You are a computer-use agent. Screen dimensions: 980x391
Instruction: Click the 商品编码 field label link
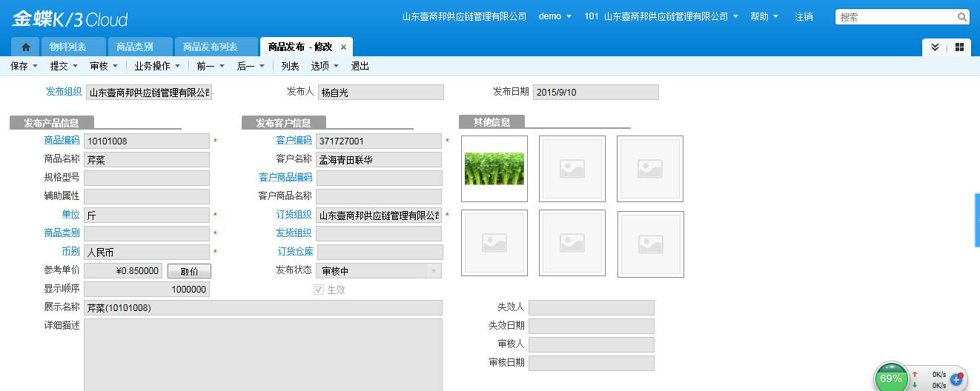62,140
